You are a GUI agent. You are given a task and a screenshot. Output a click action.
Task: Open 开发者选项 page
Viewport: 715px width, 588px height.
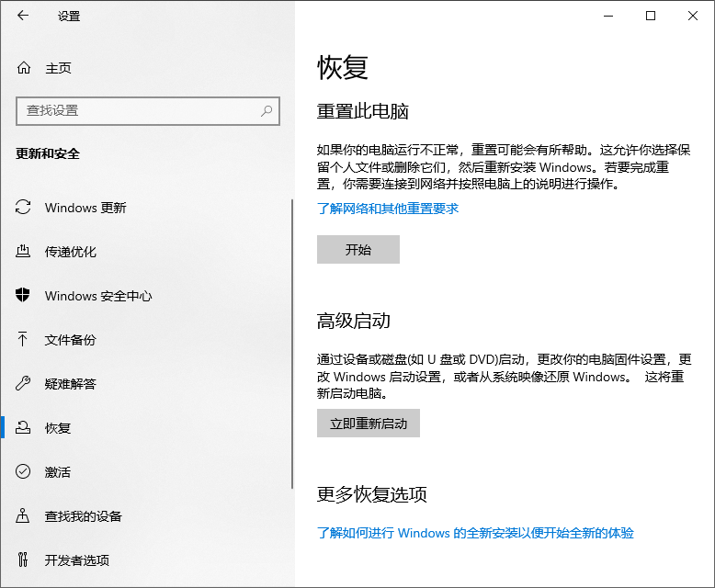76,560
